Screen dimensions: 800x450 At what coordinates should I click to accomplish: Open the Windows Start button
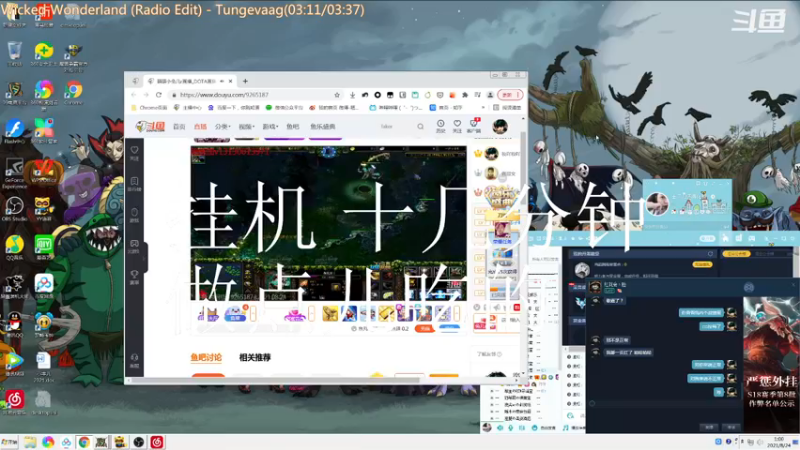(9, 442)
